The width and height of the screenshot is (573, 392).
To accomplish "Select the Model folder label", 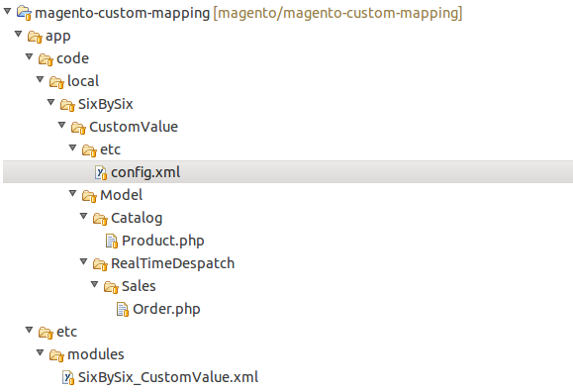I will pyautogui.click(x=122, y=195).
